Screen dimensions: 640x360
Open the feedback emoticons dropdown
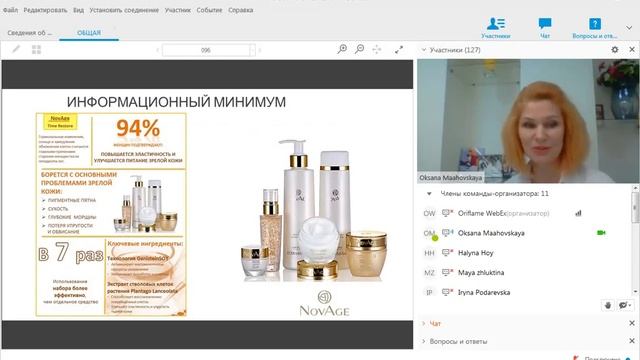point(625,305)
